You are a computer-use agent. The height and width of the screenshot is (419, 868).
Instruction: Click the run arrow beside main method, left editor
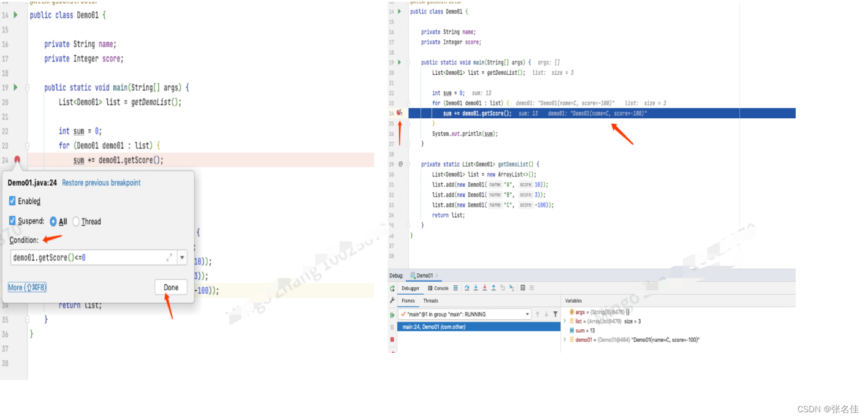pyautogui.click(x=15, y=88)
